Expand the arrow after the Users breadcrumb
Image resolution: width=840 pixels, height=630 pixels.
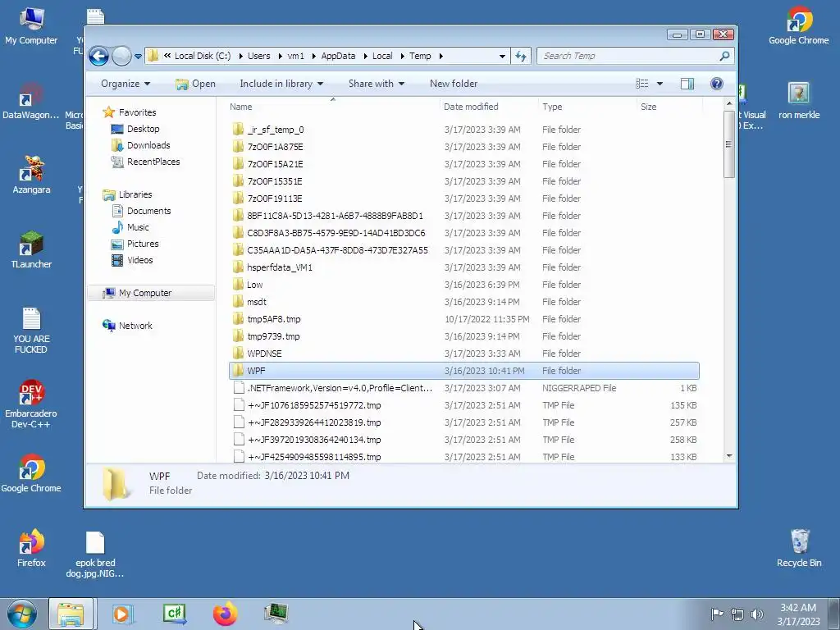point(279,57)
